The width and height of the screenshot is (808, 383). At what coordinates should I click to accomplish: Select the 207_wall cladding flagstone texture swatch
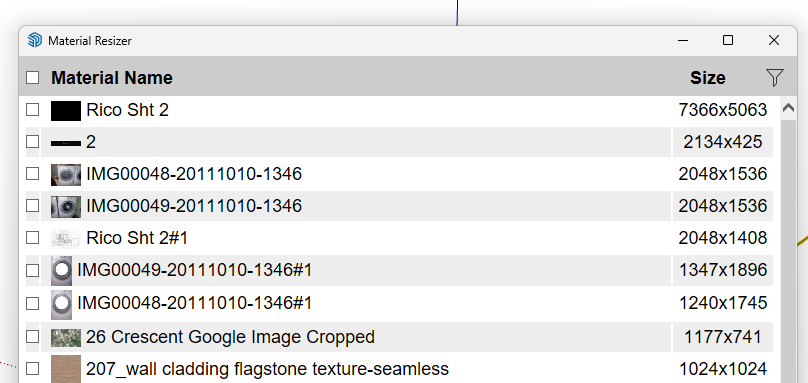[x=66, y=369]
